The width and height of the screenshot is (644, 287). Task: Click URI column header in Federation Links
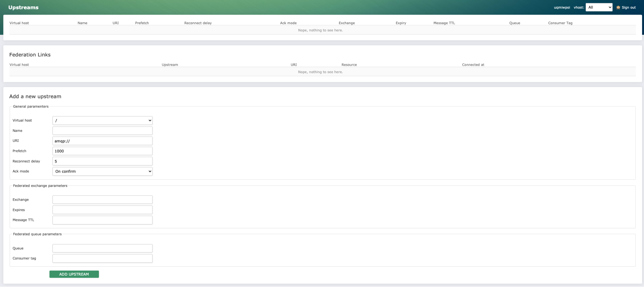click(294, 65)
